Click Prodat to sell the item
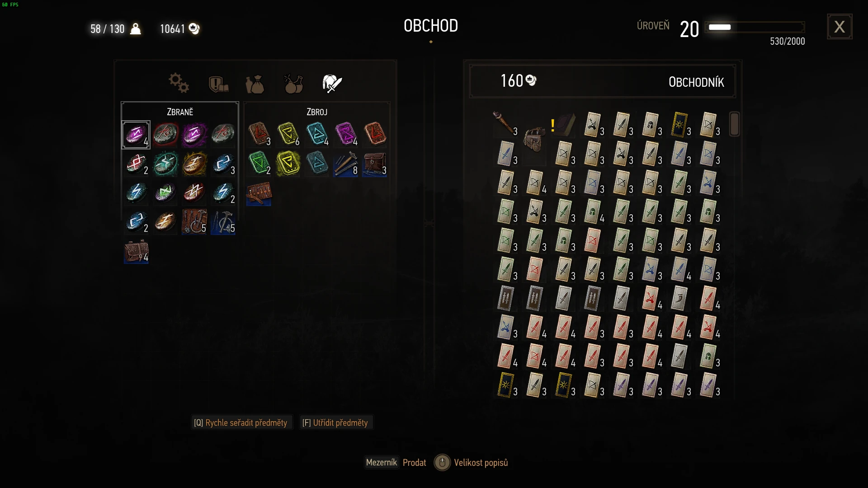This screenshot has width=868, height=488. point(415,463)
